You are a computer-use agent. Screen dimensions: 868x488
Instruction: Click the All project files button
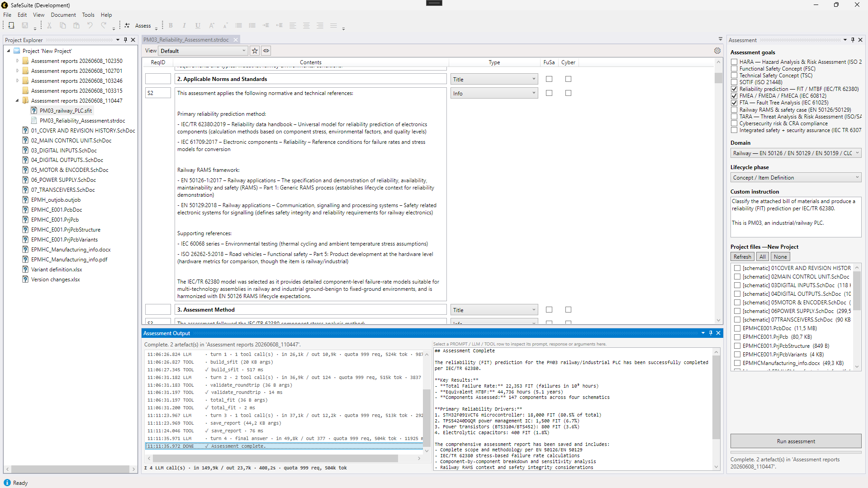[763, 256]
